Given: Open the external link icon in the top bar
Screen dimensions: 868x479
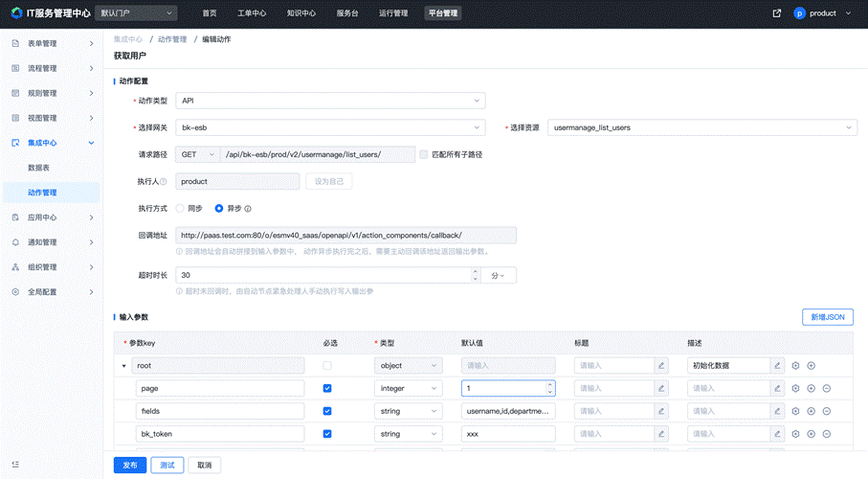Looking at the screenshot, I should coord(777,13).
